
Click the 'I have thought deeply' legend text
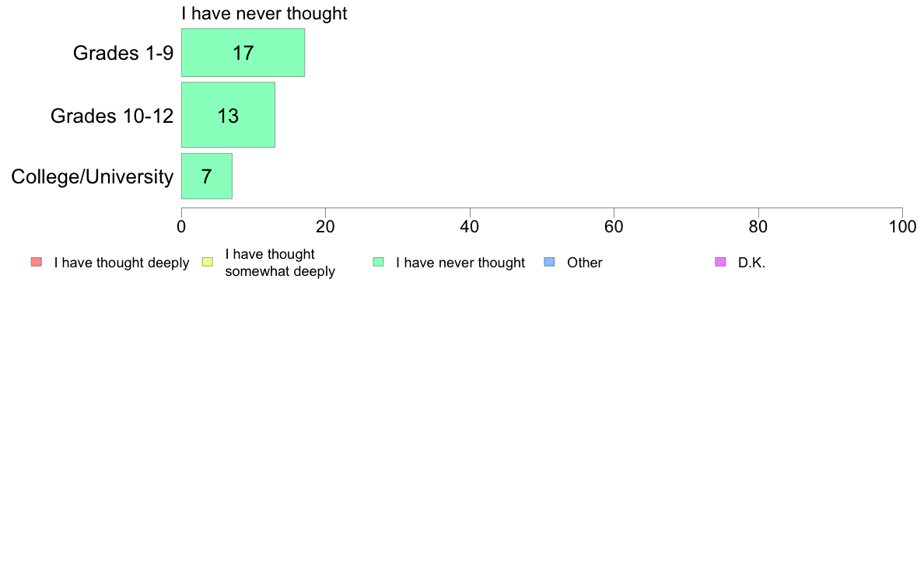pyautogui.click(x=121, y=263)
